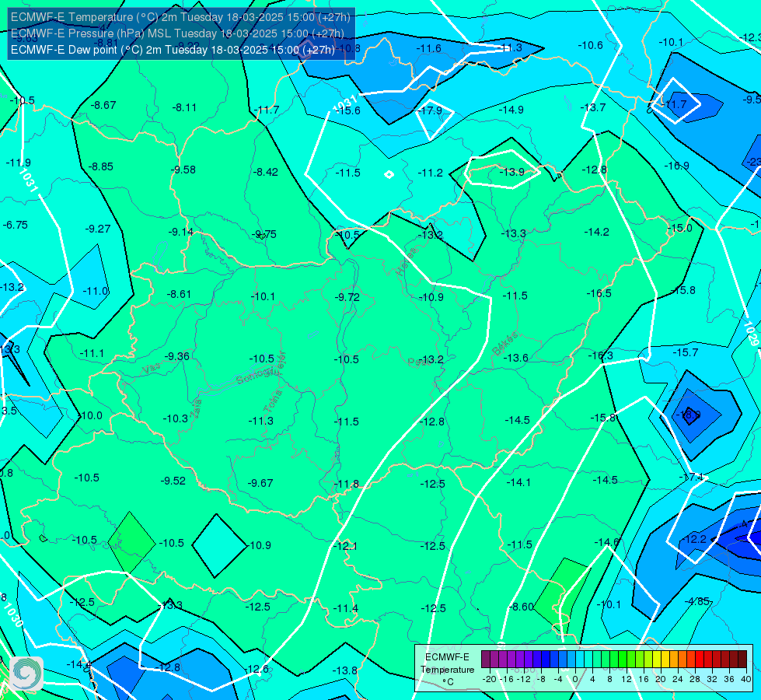Click the dew point value -8.85
Image resolution: width=761 pixels, height=700 pixels.
coord(100,166)
